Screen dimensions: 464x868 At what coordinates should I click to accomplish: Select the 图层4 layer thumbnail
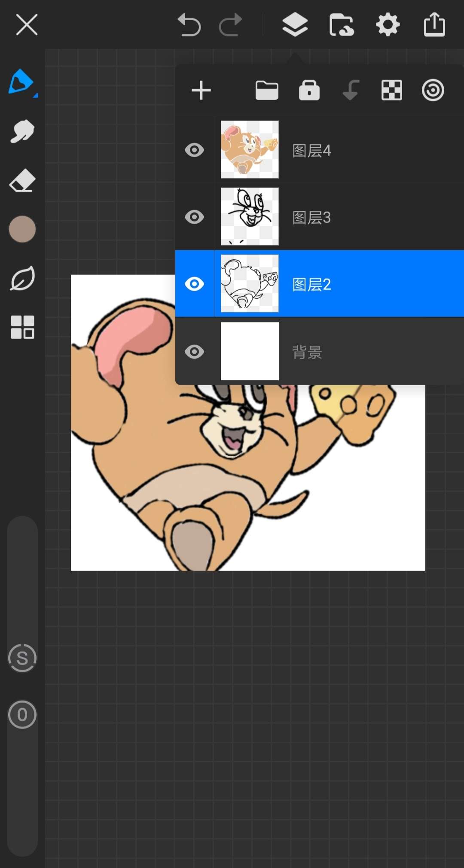(x=250, y=149)
